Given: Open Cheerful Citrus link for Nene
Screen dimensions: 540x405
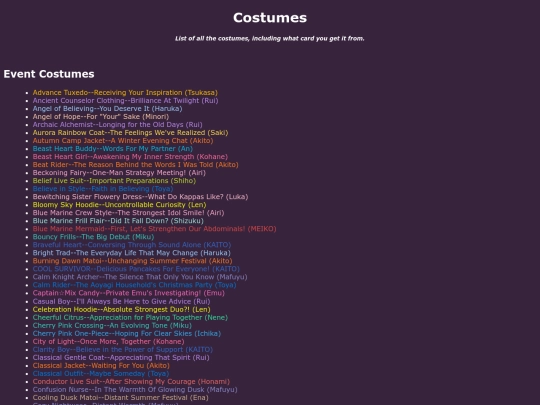Looking at the screenshot, I should (130, 317).
